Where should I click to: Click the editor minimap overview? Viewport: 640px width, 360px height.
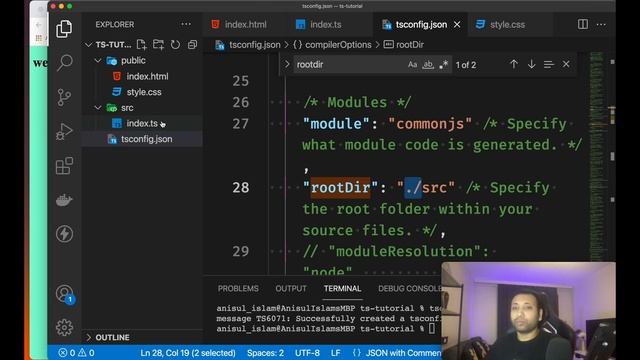597,156
